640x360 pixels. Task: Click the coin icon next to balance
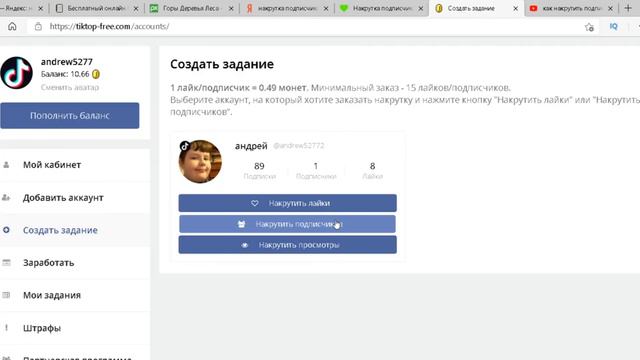tap(96, 74)
